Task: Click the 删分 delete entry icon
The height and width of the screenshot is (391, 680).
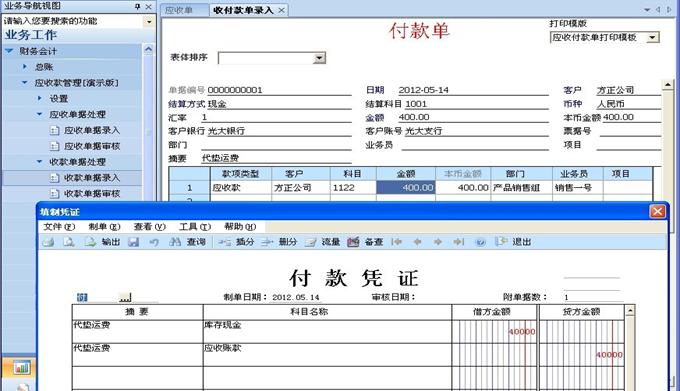Action: 267,242
